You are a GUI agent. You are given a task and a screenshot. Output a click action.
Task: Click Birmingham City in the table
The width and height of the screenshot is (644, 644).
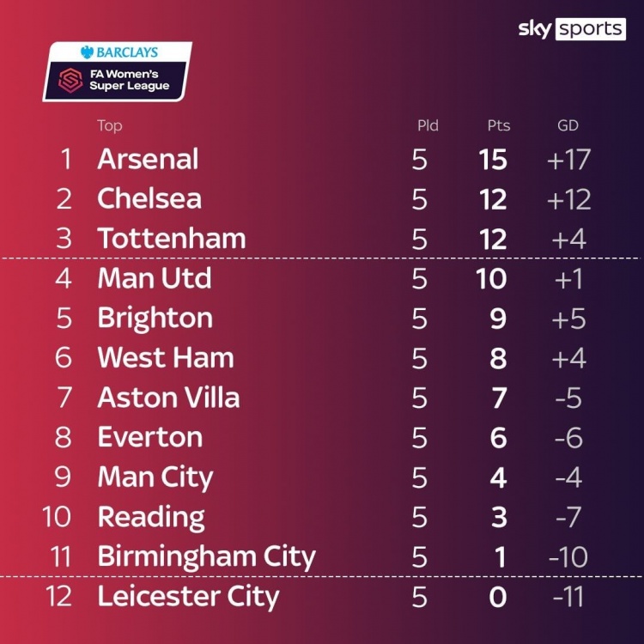coord(207,557)
